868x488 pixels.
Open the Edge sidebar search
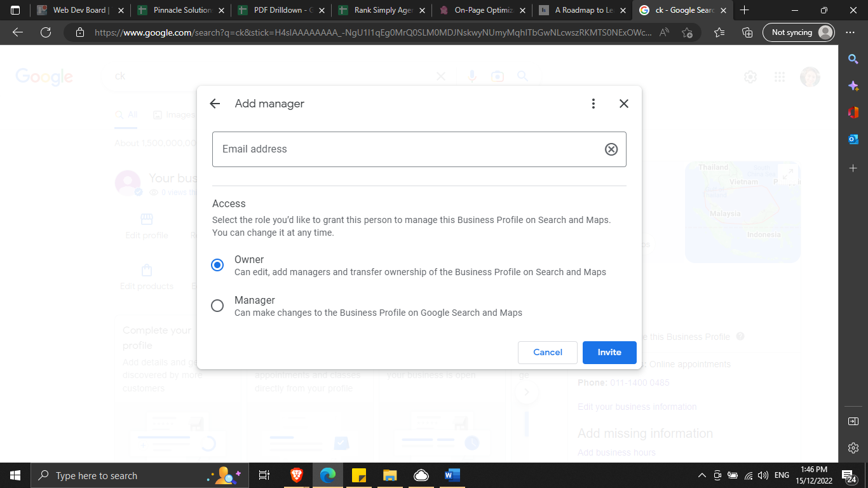tap(853, 59)
